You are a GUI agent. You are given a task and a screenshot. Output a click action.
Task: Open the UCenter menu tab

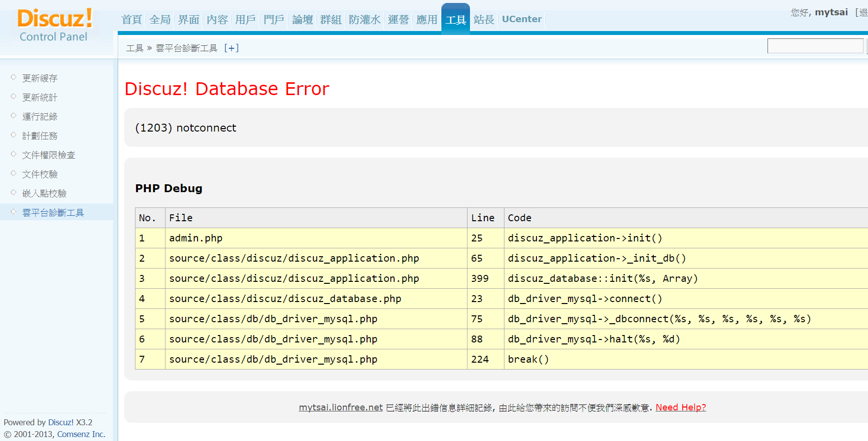(x=522, y=19)
